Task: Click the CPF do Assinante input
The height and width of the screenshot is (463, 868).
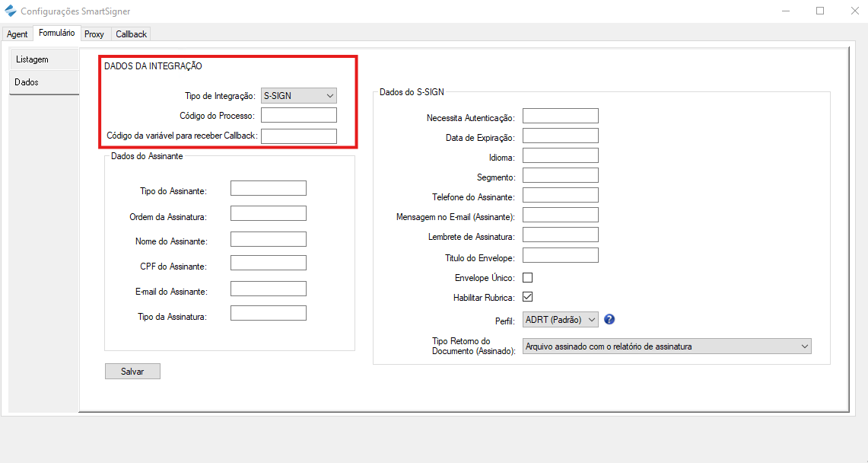Action: coord(268,263)
